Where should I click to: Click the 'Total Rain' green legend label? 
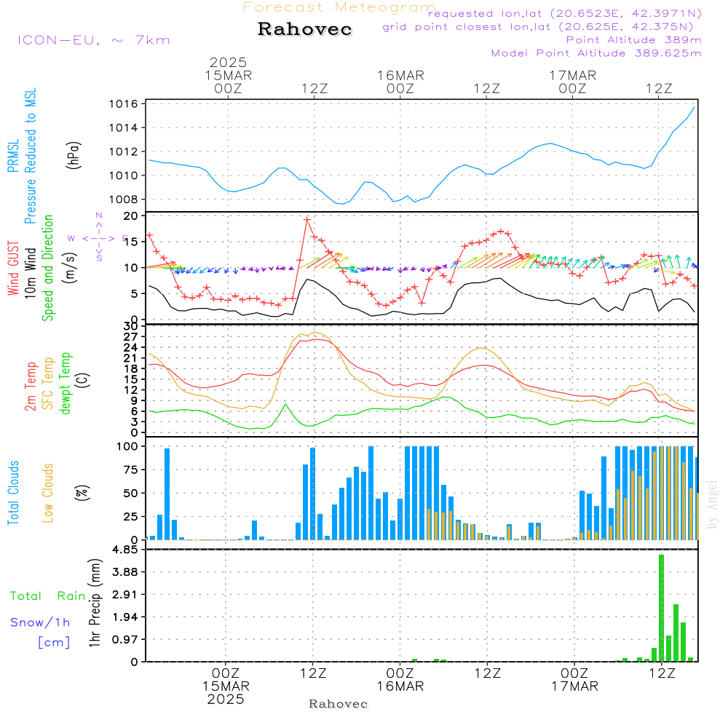(x=48, y=596)
